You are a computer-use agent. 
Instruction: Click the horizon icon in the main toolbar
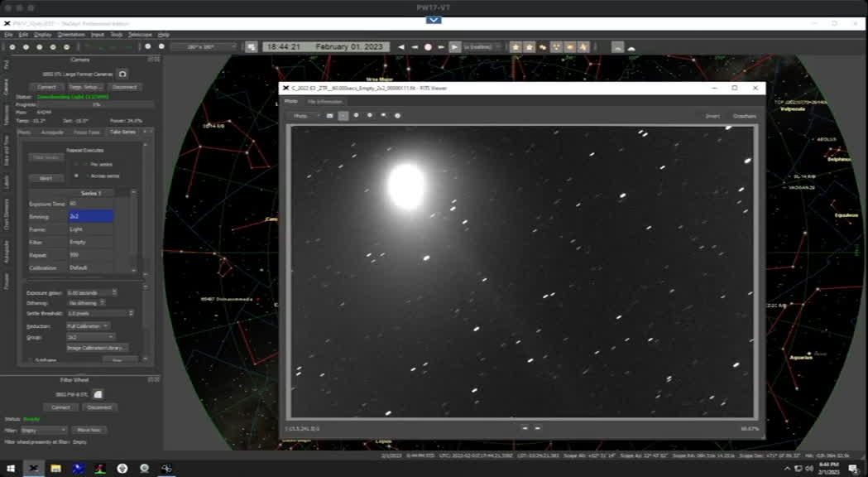tap(618, 48)
